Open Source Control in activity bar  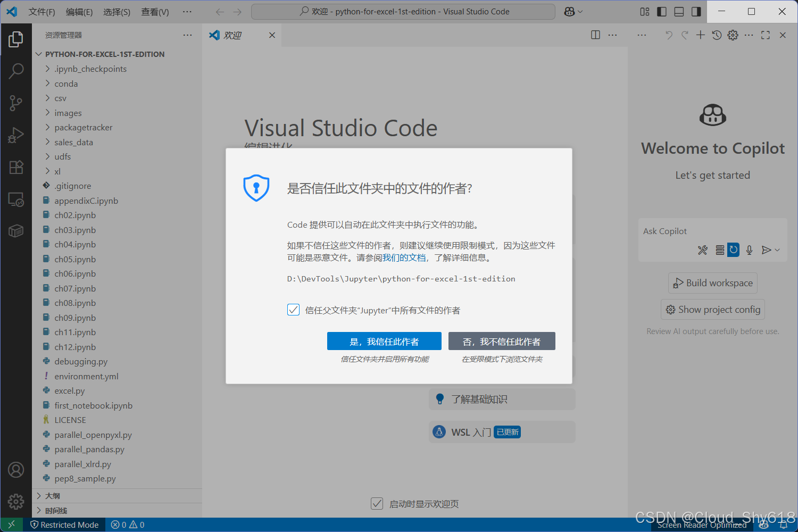click(16, 103)
